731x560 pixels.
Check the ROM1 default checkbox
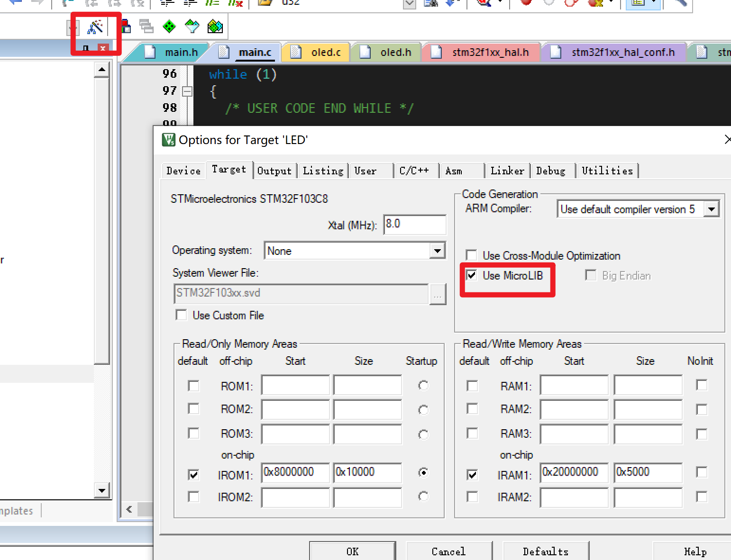point(193,386)
